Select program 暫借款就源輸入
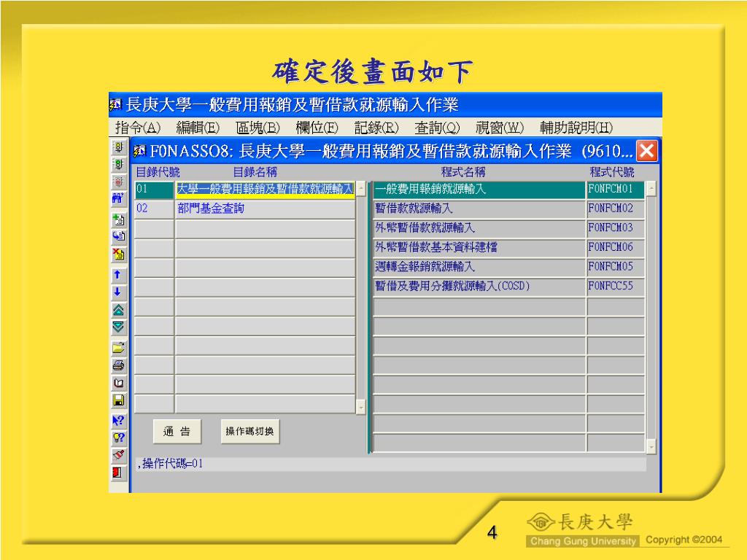 [x=479, y=209]
